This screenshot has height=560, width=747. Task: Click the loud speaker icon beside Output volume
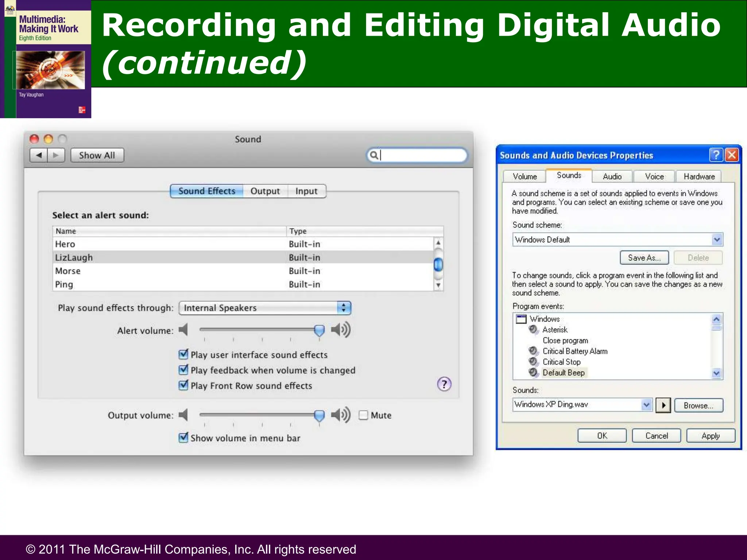340,415
